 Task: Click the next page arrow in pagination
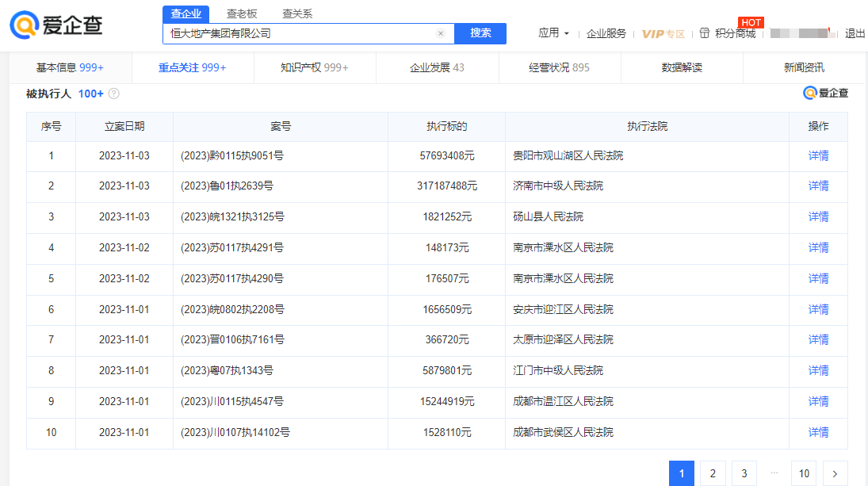coord(834,473)
